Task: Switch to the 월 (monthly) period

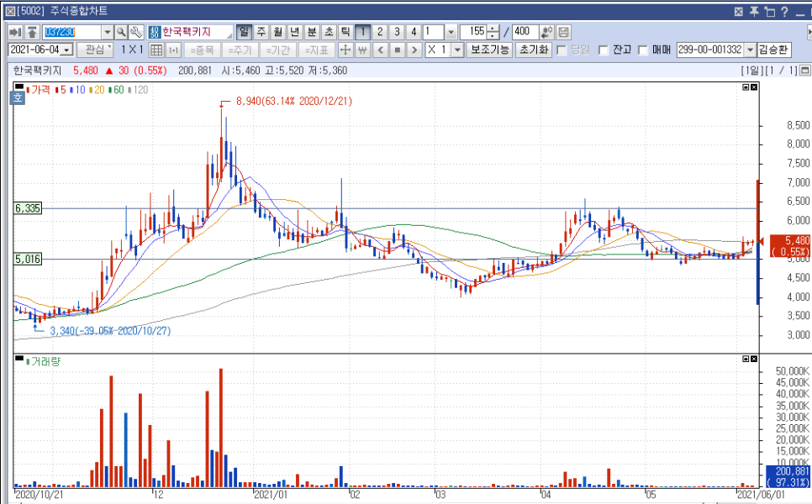Action: (x=278, y=32)
